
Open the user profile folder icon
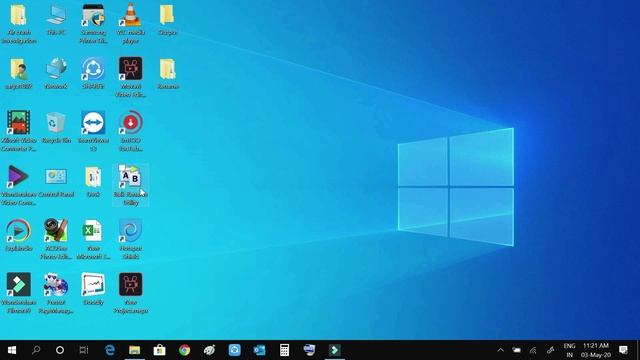tap(18, 74)
